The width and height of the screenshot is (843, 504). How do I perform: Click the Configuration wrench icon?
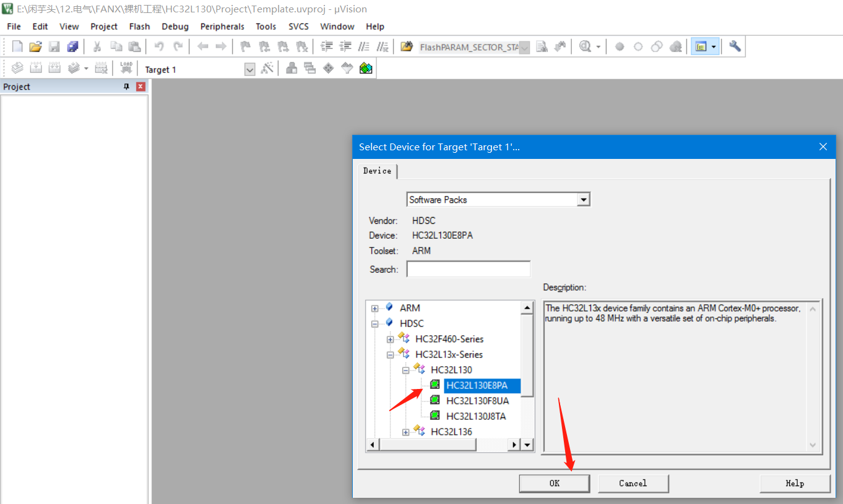click(x=735, y=46)
